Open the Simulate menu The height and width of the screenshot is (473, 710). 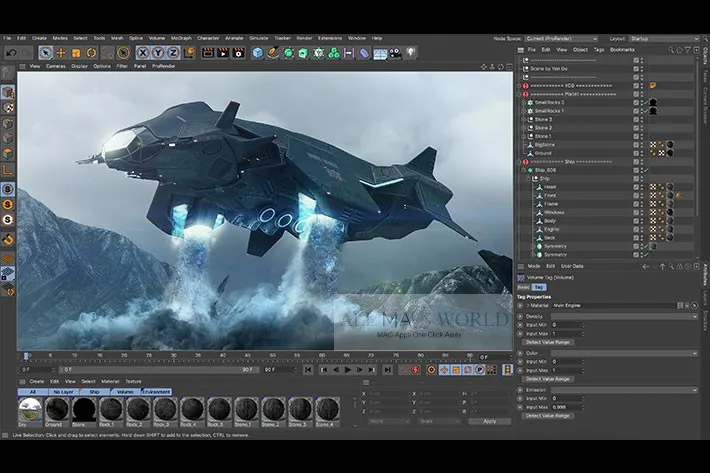pyautogui.click(x=259, y=38)
